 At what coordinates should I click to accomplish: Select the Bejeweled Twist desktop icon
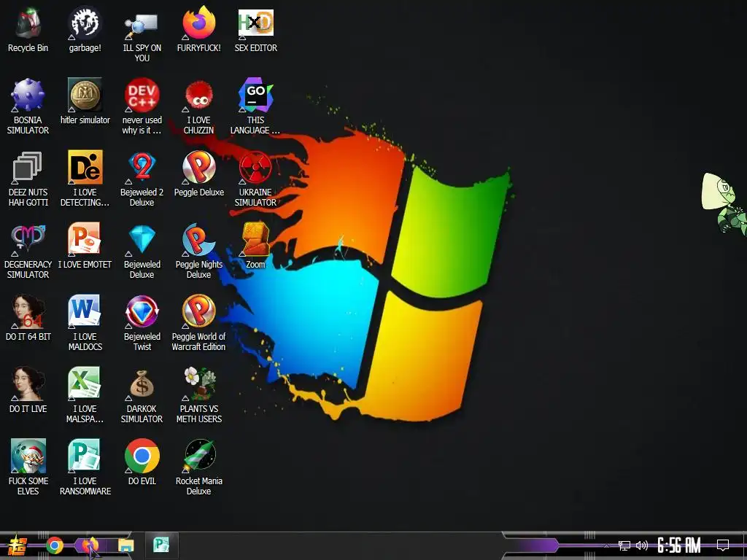[142, 311]
